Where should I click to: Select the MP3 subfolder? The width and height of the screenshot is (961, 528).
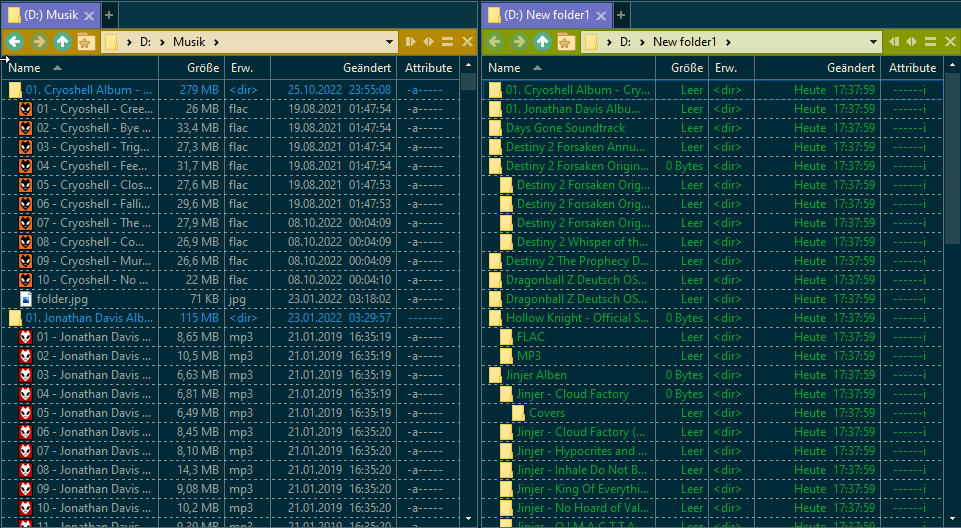click(x=529, y=356)
